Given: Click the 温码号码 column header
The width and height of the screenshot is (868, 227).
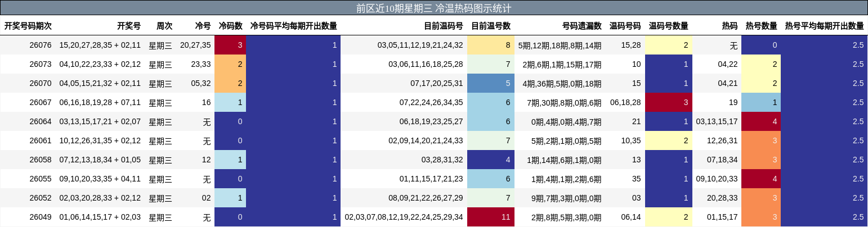Looking at the screenshot, I should click(625, 26).
